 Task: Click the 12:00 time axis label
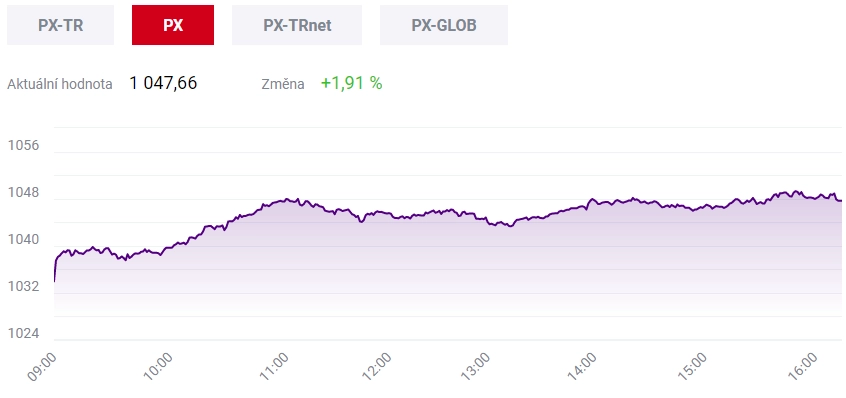point(376,367)
